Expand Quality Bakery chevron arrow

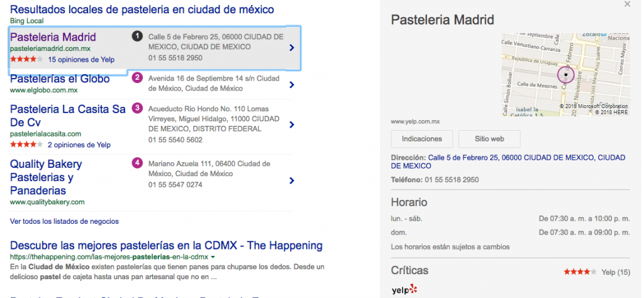click(x=292, y=180)
